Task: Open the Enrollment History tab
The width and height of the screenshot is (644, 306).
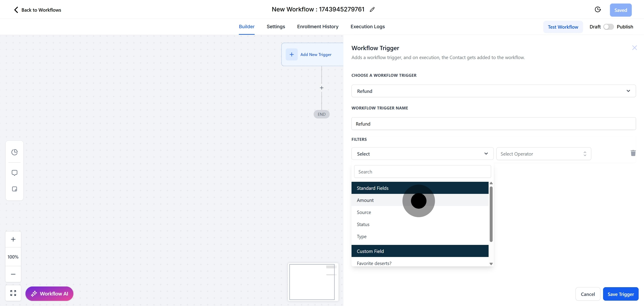Action: click(x=318, y=26)
